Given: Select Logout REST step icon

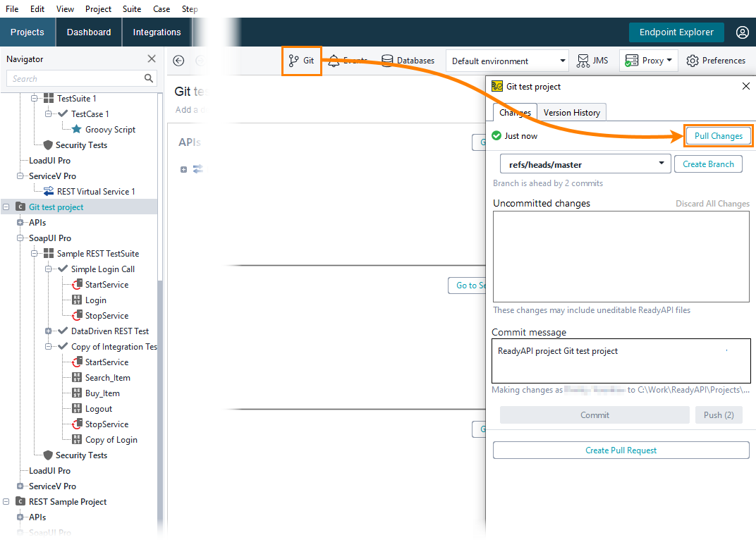Looking at the screenshot, I should 77,408.
